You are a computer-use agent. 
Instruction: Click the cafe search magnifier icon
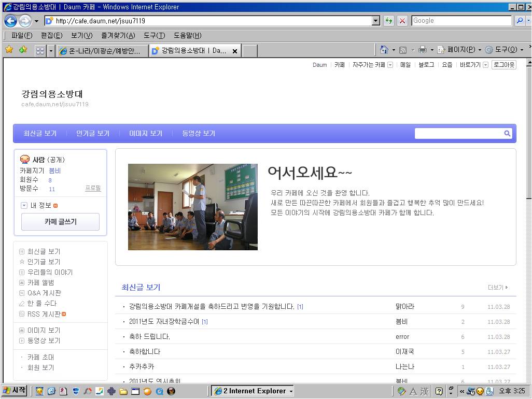[507, 134]
